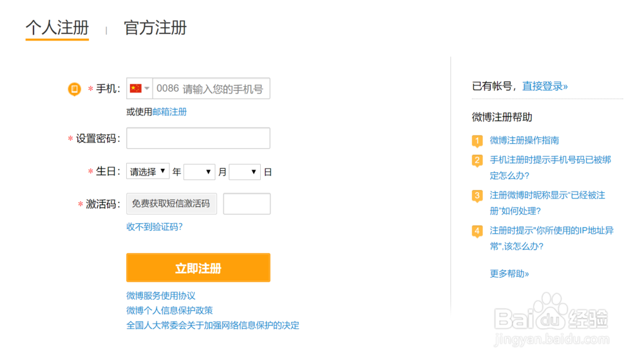Focus the activation code input box
The height and width of the screenshot is (361, 644).
pyautogui.click(x=247, y=204)
